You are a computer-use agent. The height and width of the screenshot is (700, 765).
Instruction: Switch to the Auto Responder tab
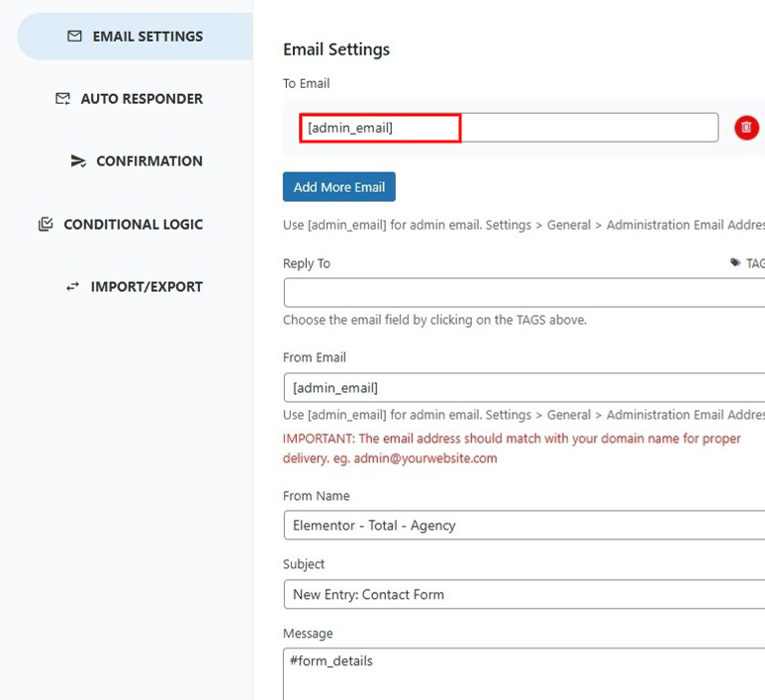(130, 99)
